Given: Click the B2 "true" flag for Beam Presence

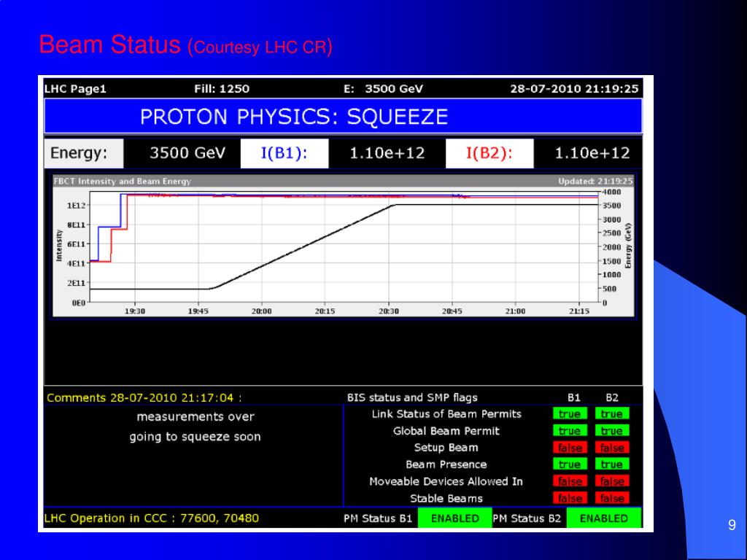Looking at the screenshot, I should [x=612, y=464].
